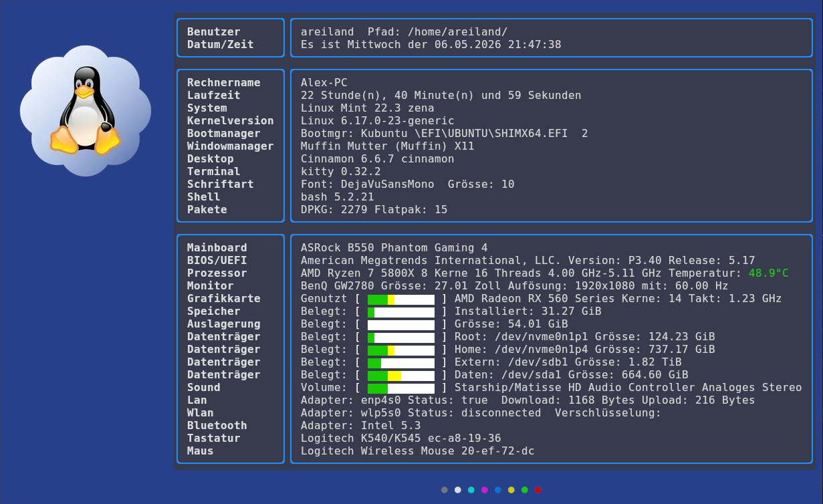823x504 pixels.
Task: Click 'Logitech Wireless Mouse 20-ef-72-dc'
Action: (418, 451)
